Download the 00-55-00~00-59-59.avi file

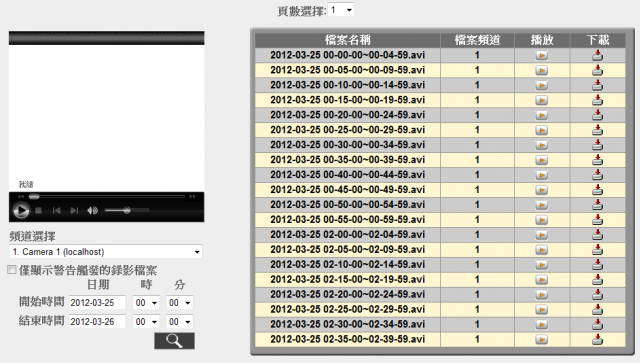pyautogui.click(x=597, y=220)
